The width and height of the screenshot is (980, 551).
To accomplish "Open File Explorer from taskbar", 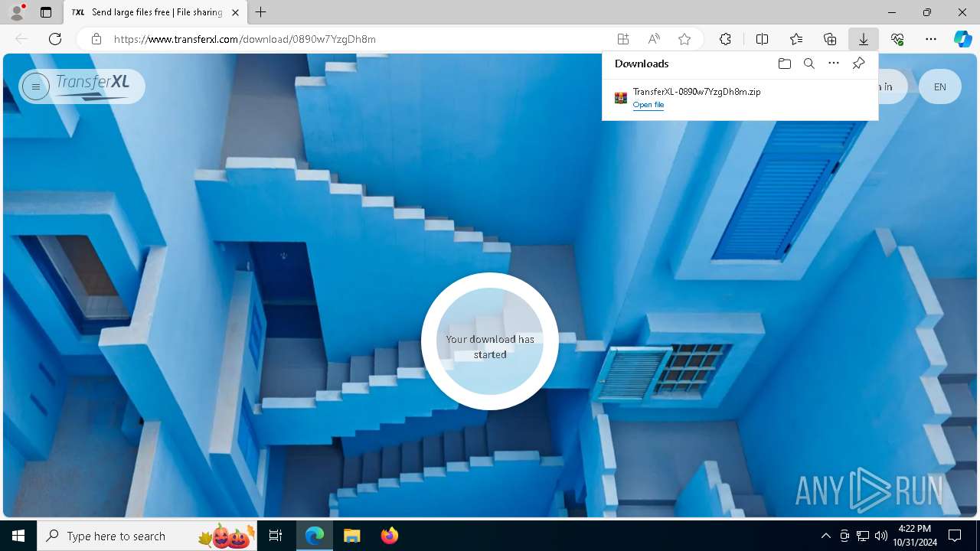I will click(351, 536).
